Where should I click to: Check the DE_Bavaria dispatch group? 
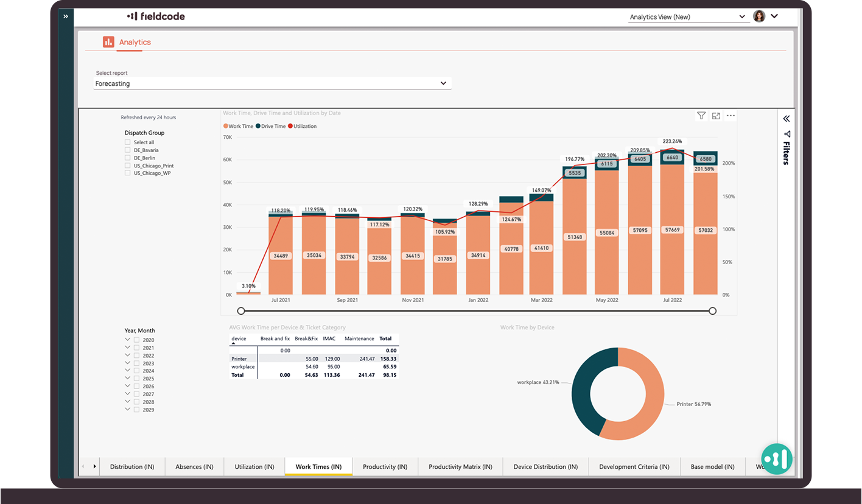[128, 150]
